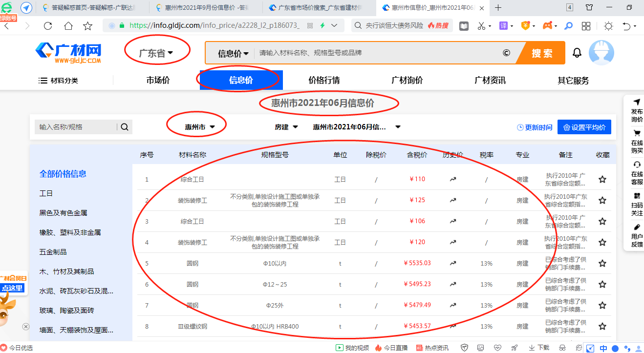This screenshot has height=353, width=644.
Task: View history trend for ￥5535.03 row
Action: click(453, 263)
